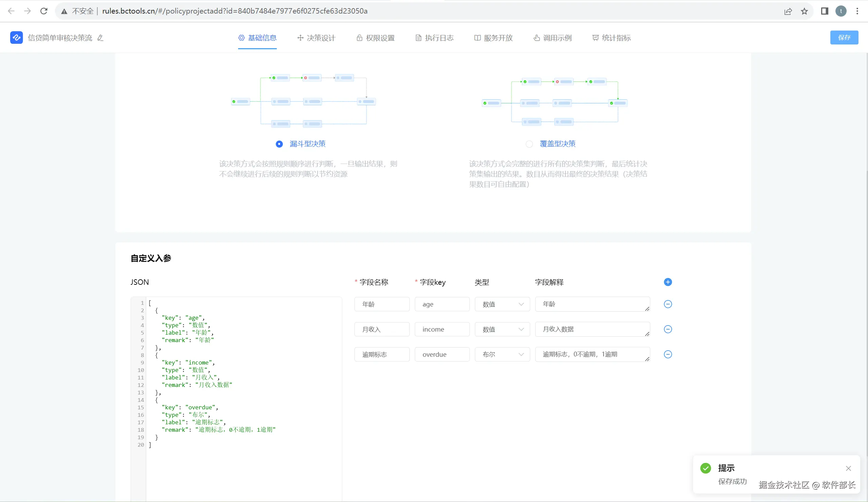Screen dimensions: 868x502
Task: Remove the 月收入 row with minus icon
Action: tap(668, 329)
